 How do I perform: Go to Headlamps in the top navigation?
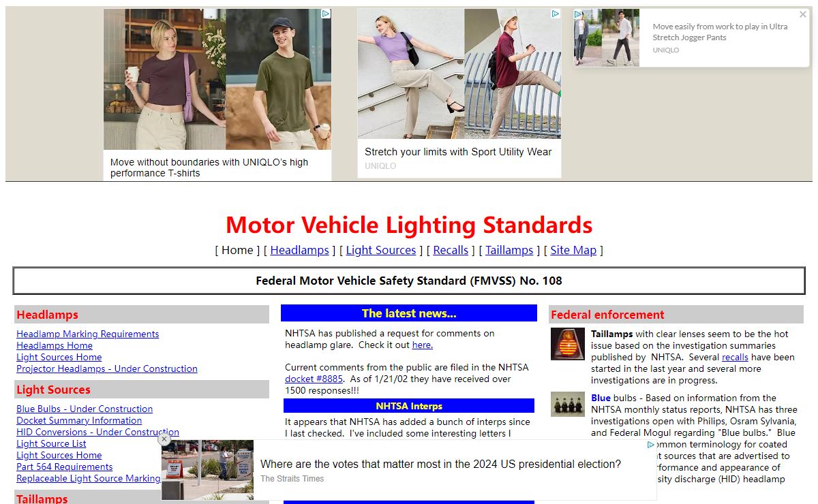pos(299,250)
